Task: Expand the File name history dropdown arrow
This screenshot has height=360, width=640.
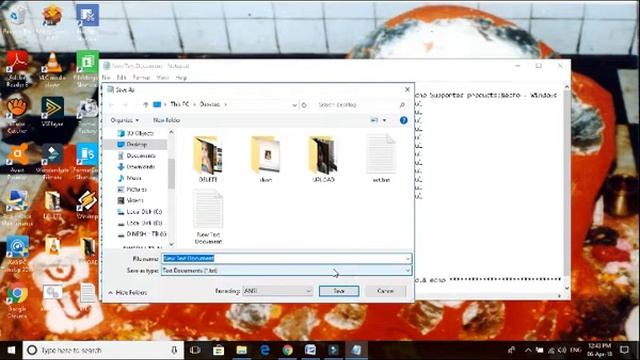Action: click(407, 258)
